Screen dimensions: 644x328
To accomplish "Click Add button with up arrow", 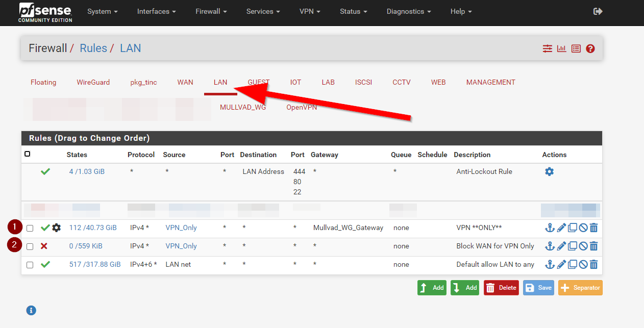I will pyautogui.click(x=432, y=288).
